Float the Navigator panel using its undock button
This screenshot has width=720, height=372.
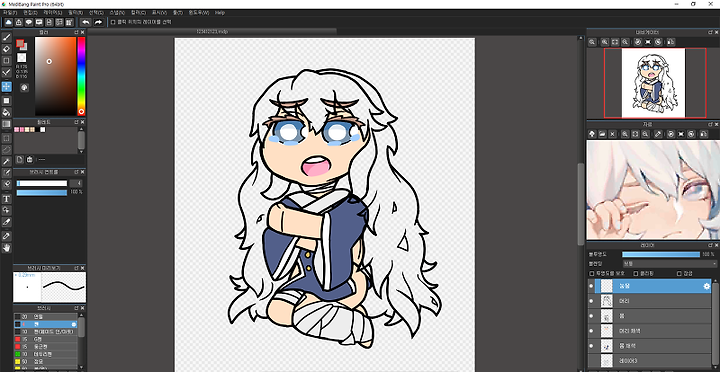[x=710, y=33]
